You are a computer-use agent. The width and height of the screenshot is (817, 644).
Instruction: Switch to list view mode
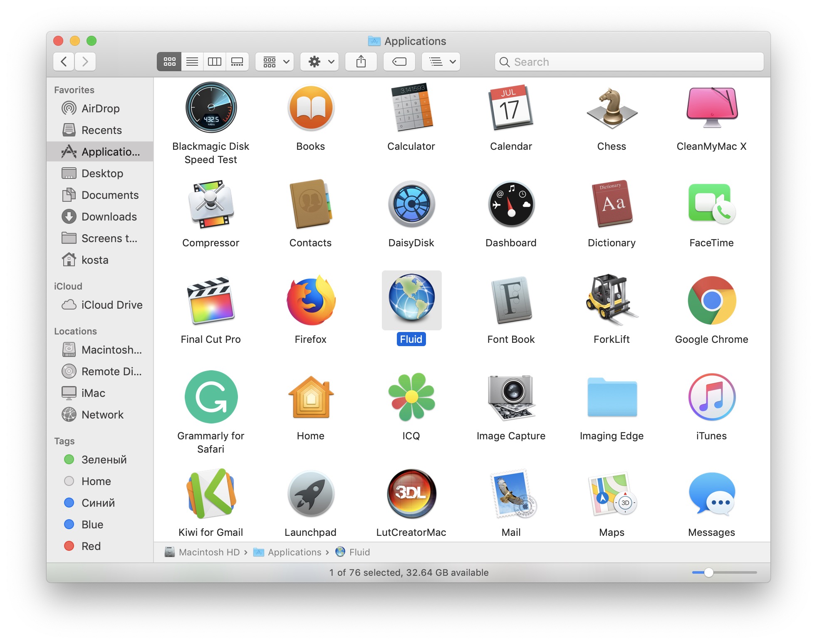(x=192, y=62)
